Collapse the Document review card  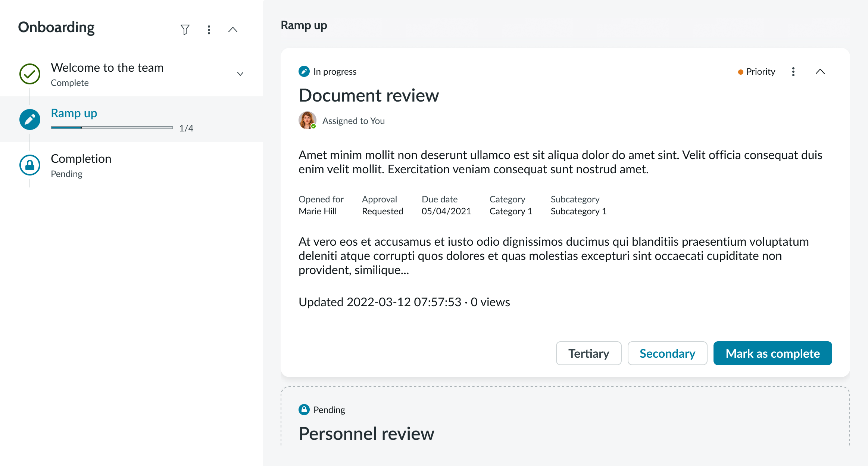pyautogui.click(x=820, y=72)
